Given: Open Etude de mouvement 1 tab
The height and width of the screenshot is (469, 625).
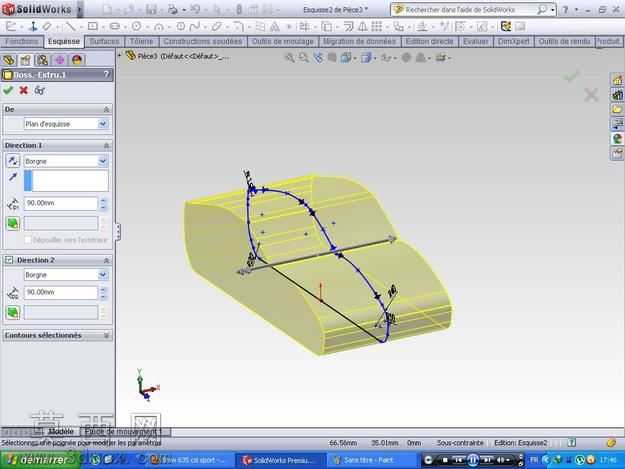Looking at the screenshot, I should tap(124, 432).
